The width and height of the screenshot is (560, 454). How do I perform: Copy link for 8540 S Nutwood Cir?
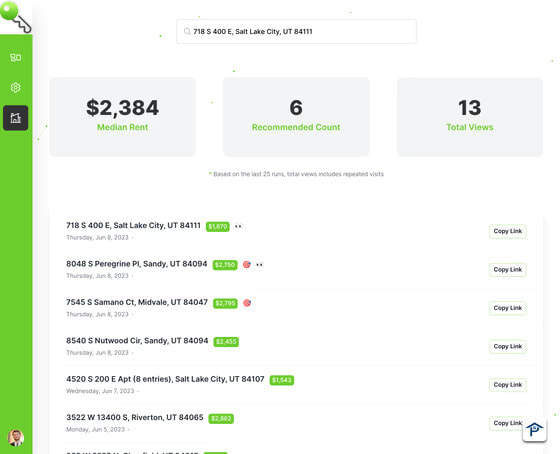point(508,346)
